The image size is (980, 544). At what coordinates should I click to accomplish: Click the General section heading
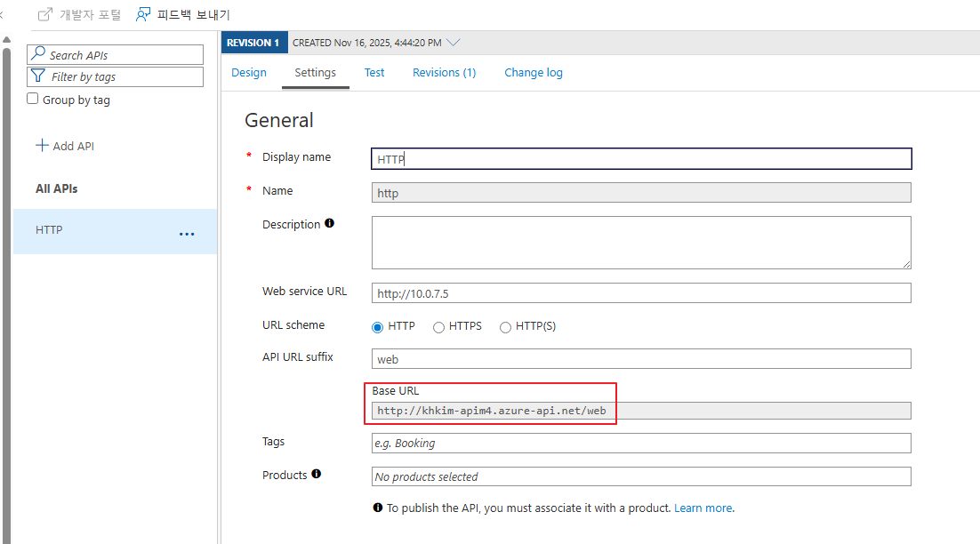[278, 120]
